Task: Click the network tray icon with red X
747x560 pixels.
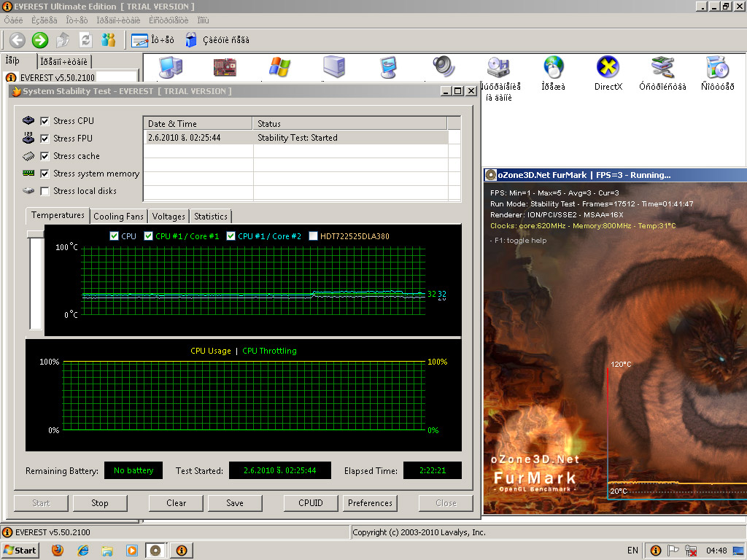Action: (690, 551)
